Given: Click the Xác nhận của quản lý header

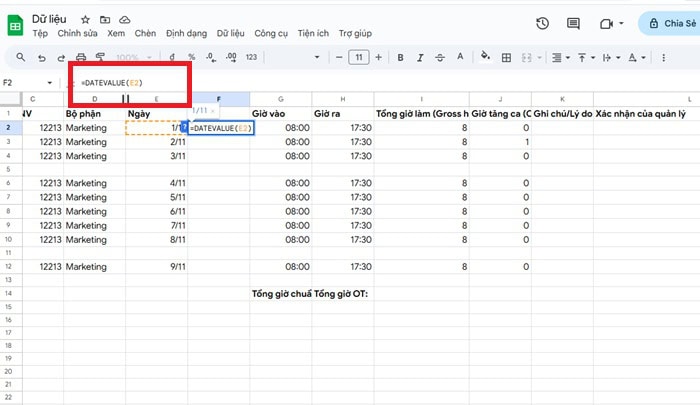Looking at the screenshot, I should tap(641, 113).
